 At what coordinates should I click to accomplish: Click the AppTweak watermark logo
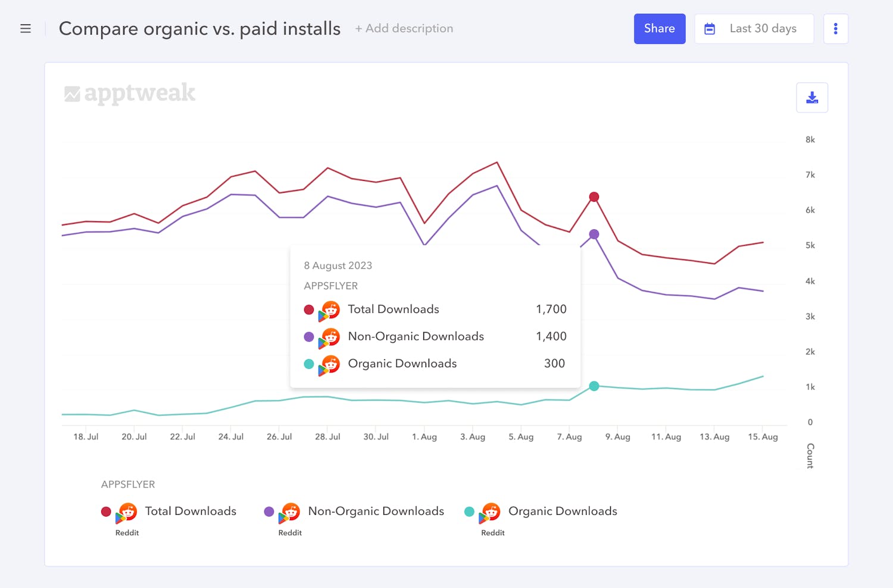pos(130,93)
